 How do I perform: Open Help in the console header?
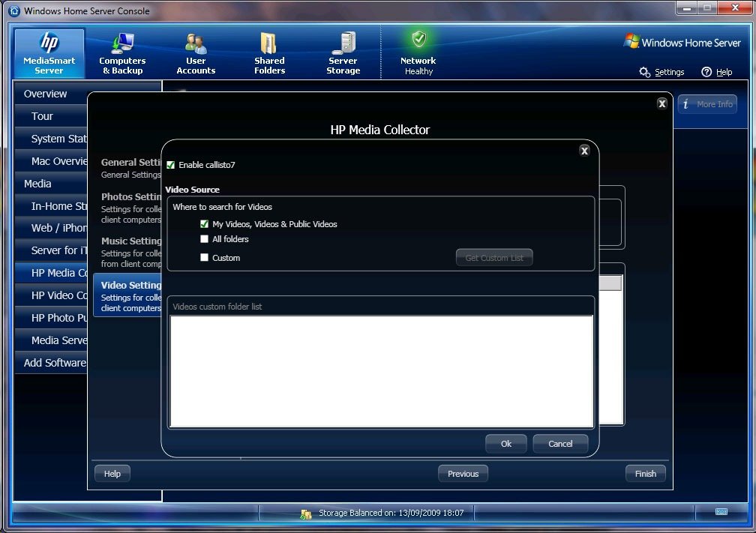pyautogui.click(x=717, y=72)
